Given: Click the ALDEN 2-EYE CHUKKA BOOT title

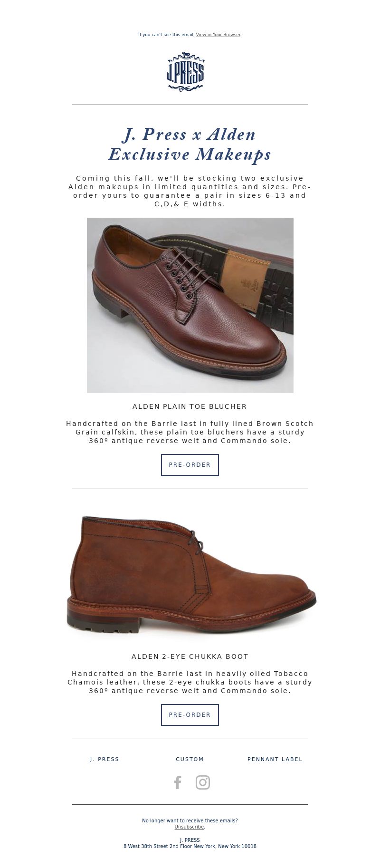Looking at the screenshot, I should (190, 656).
